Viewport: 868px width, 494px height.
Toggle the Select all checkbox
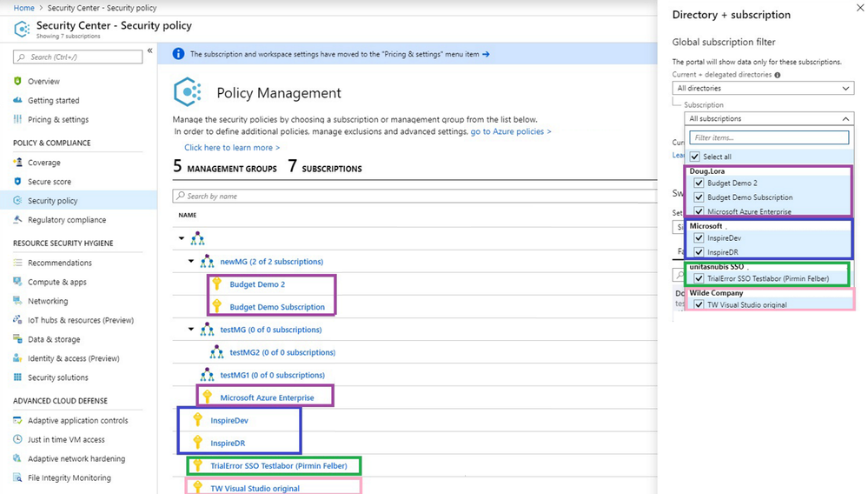pyautogui.click(x=695, y=157)
